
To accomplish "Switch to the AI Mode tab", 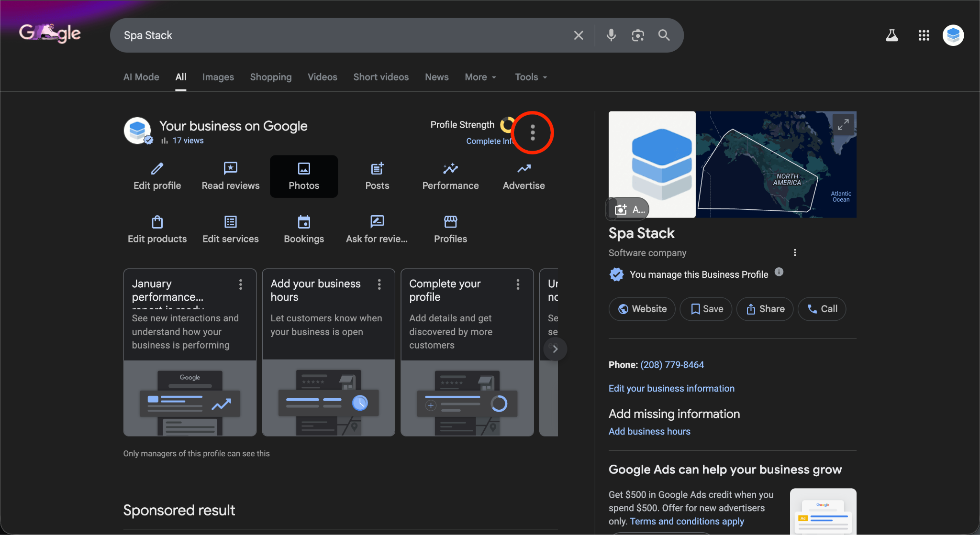I will tap(141, 77).
